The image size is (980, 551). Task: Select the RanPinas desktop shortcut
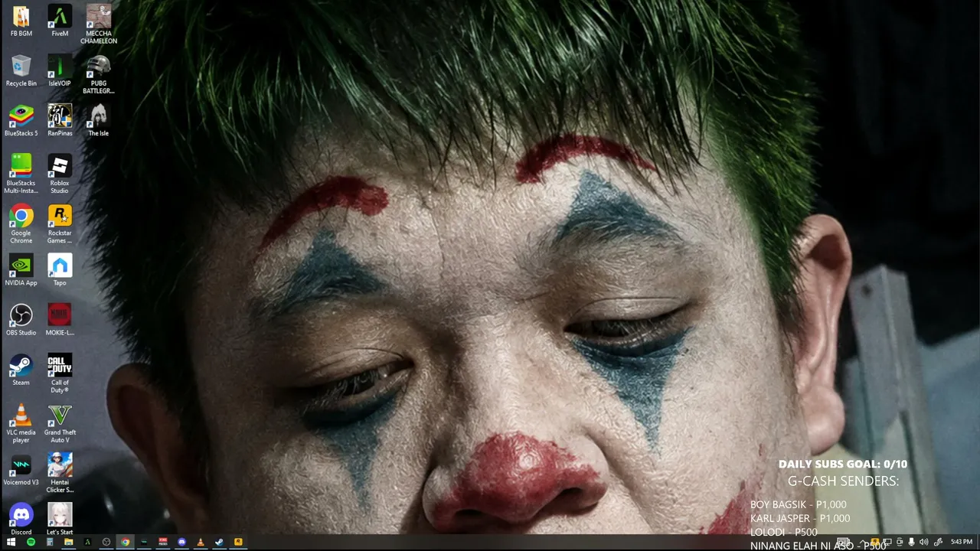[x=60, y=121]
